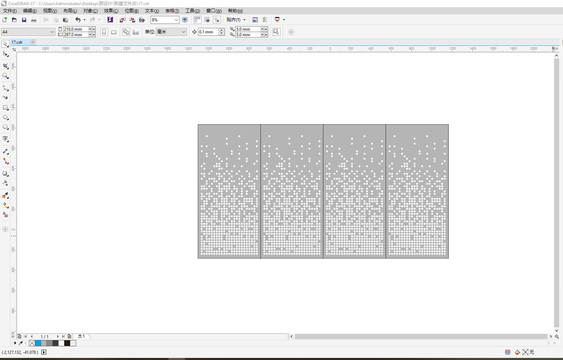
Task: Toggle all pages layout button
Action: (x=126, y=32)
